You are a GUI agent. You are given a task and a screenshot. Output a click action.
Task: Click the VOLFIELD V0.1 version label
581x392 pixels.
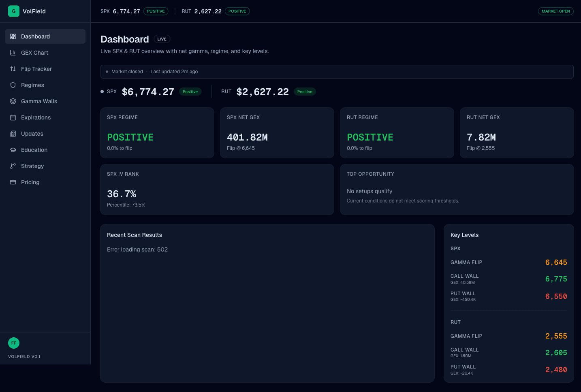point(24,357)
